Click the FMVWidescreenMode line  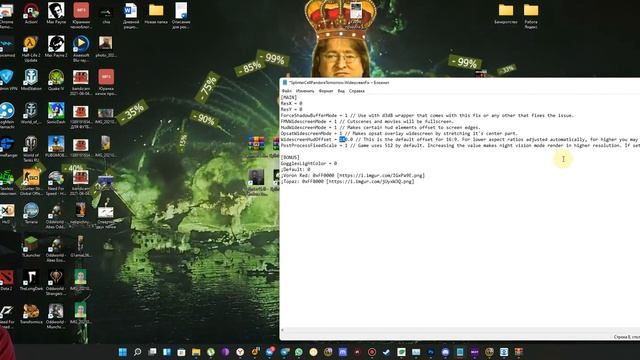367,122
